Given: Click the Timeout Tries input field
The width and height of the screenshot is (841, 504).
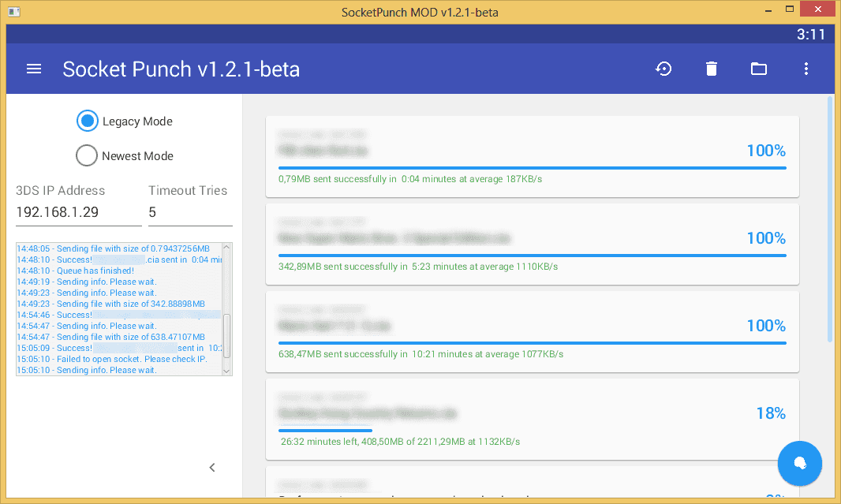Looking at the screenshot, I should (190, 213).
